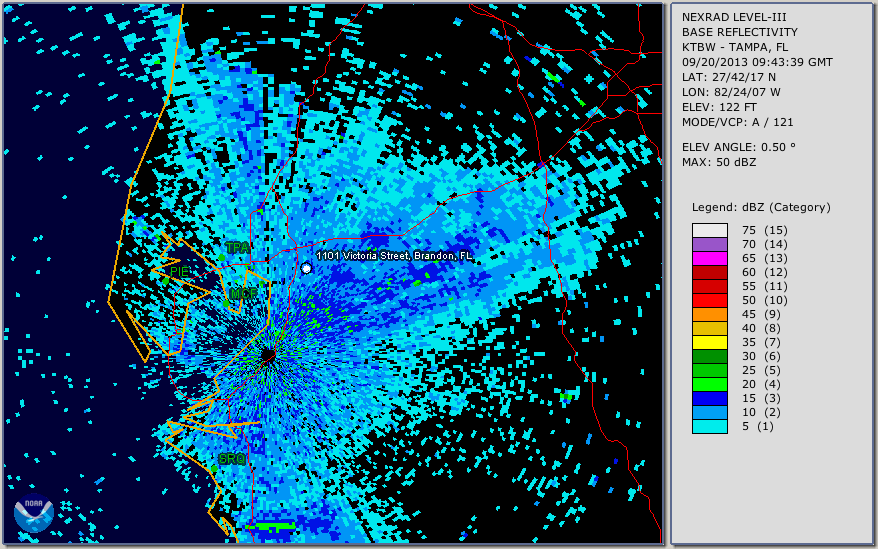This screenshot has width=878, height=549.
Task: Click the NOAA logo in the corner
Action: [33, 514]
